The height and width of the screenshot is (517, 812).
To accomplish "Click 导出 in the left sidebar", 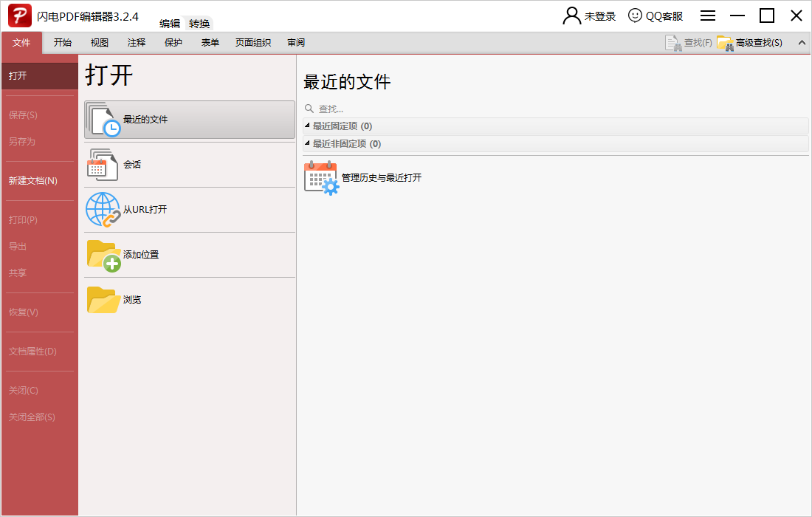I will (x=24, y=246).
